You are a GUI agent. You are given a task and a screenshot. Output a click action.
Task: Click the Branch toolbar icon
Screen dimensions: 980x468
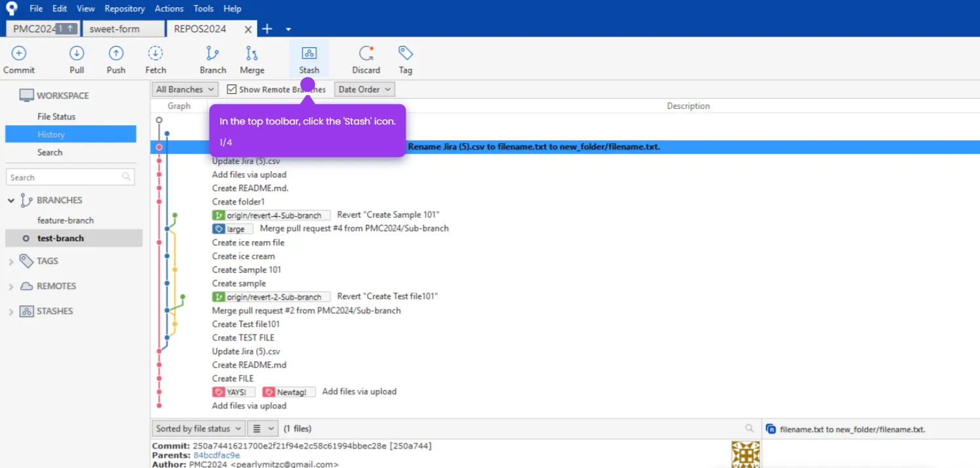click(212, 54)
